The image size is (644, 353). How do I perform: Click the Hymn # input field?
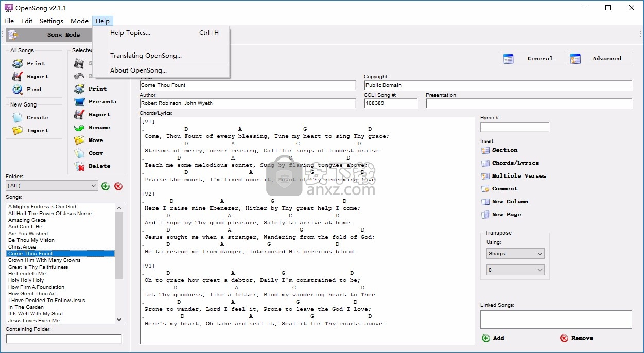(x=515, y=127)
